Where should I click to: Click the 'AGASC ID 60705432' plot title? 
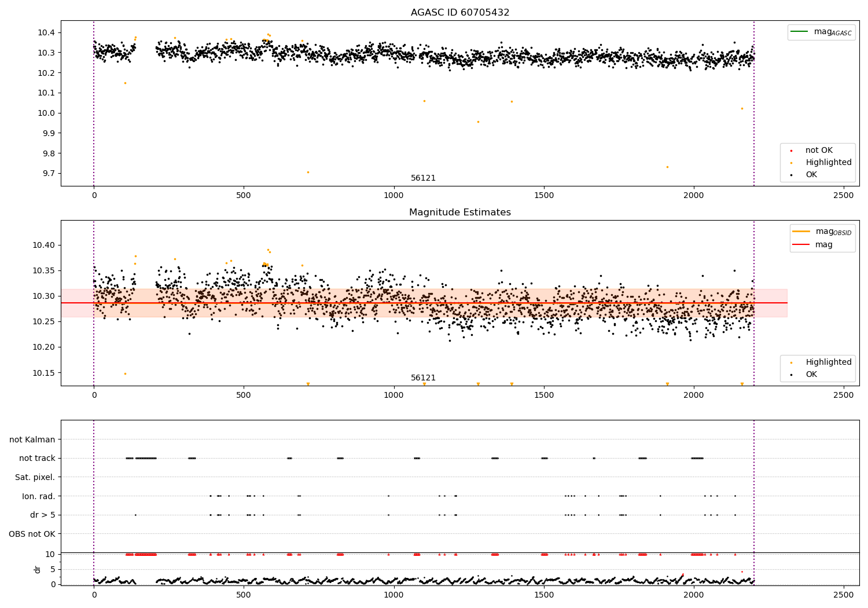(460, 12)
